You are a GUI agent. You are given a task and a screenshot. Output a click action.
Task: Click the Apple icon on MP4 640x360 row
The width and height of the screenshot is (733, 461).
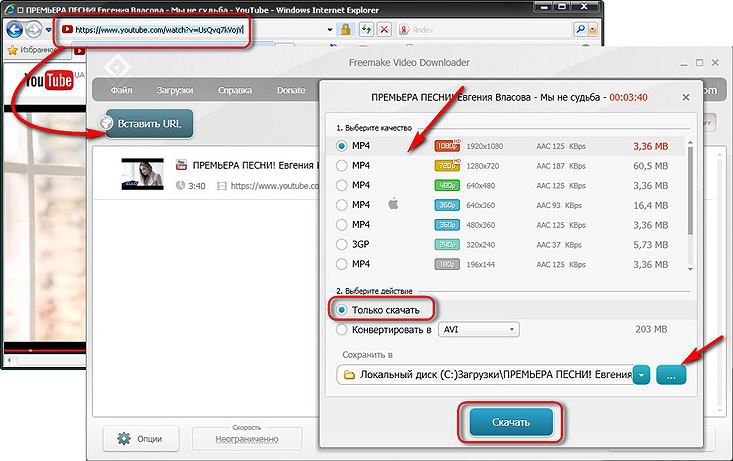pyautogui.click(x=394, y=204)
